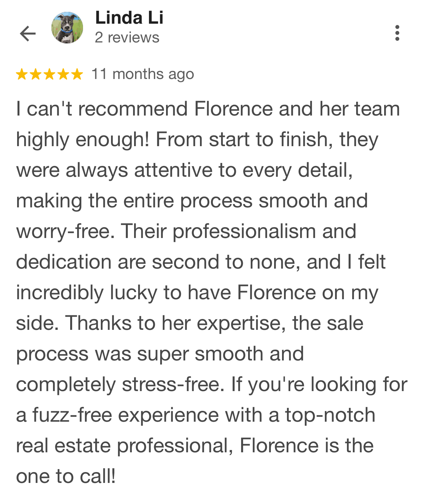Click the word "professionalism" in the review
Image resolution: width=425 pixels, height=504 pixels.
(244, 231)
